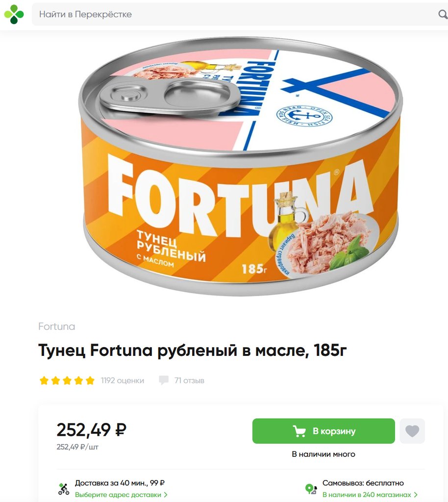This screenshot has height=502, width=448.
Task: Expand 'В наличии в 240 магазинах' list
Action: [x=370, y=495]
